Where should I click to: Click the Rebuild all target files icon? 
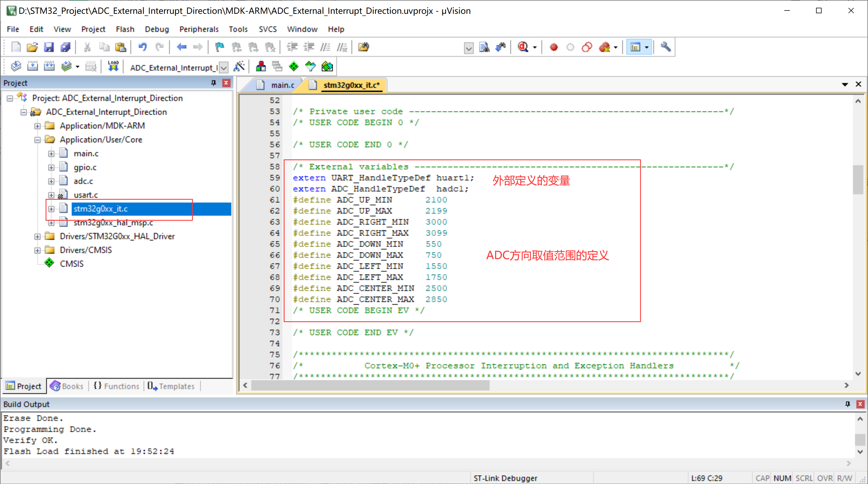pyautogui.click(x=49, y=66)
